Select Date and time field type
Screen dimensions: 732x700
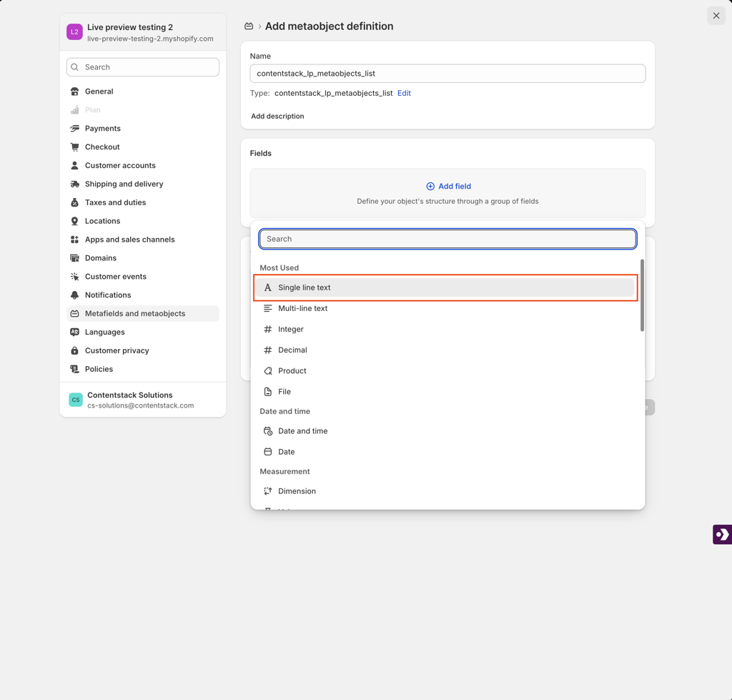tap(302, 431)
